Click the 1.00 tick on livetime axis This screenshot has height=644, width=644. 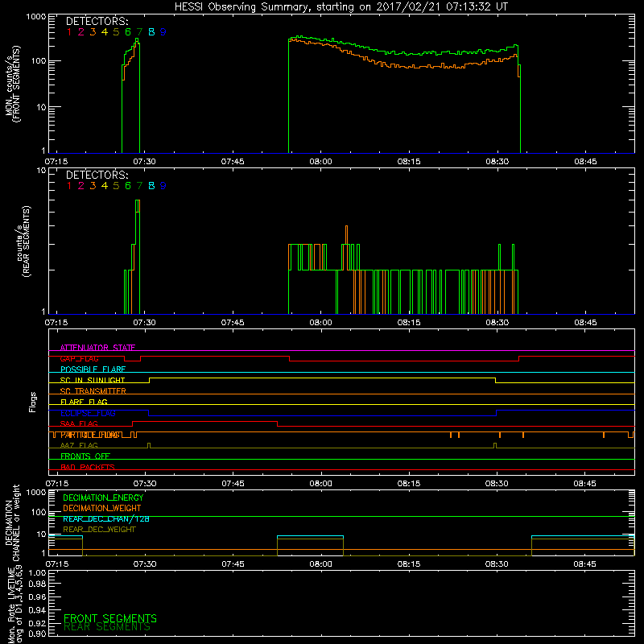tap(37, 573)
